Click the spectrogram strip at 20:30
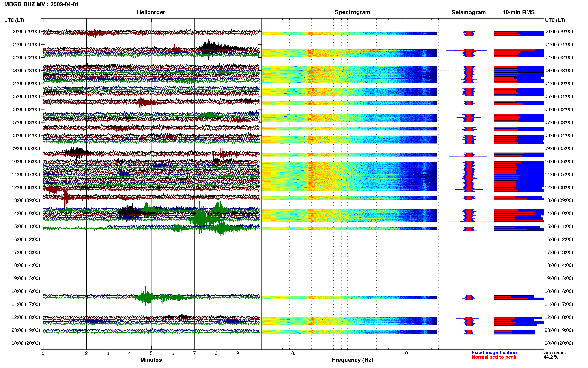This screenshot has width=588, height=368. coord(349,297)
